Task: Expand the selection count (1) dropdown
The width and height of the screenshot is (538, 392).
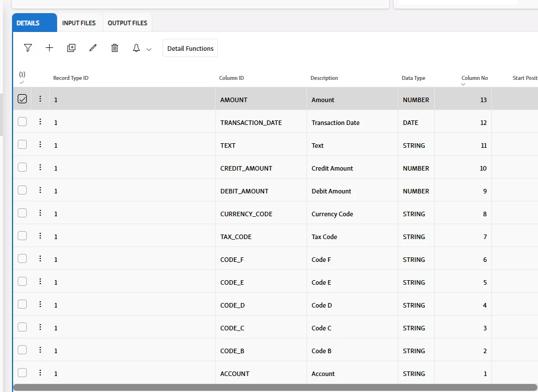Action: coord(22,82)
